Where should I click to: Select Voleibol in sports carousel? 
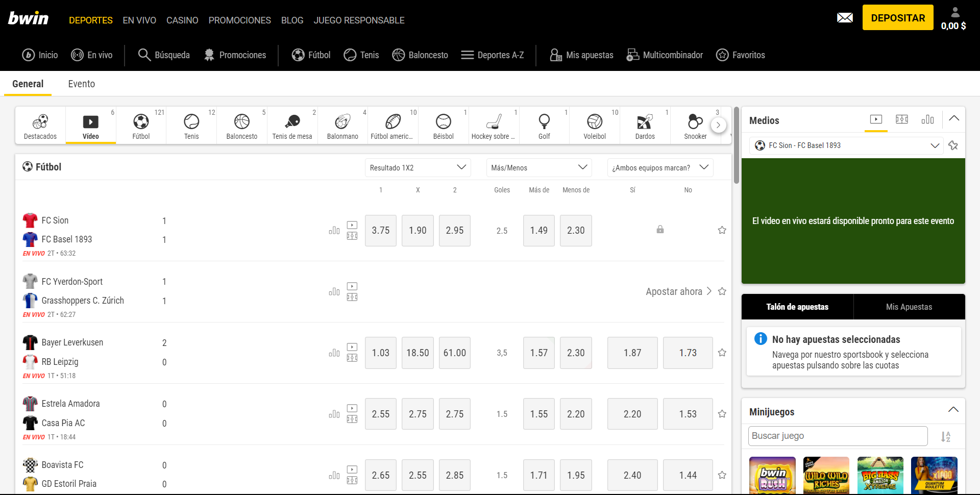[x=595, y=126]
